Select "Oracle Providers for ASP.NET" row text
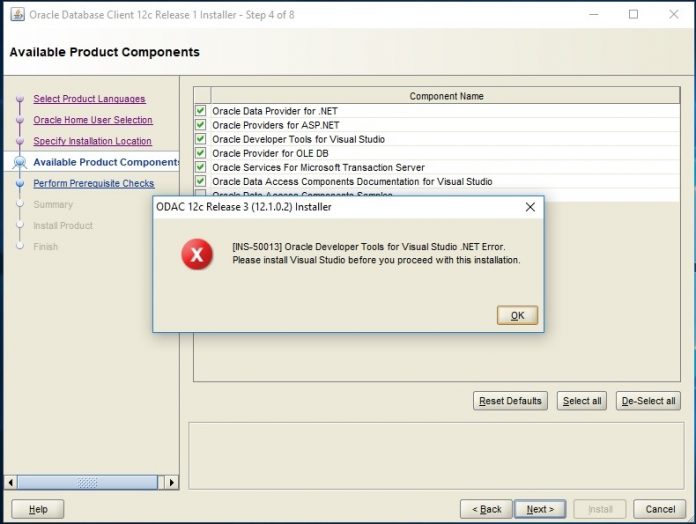696x524 pixels. tap(275, 125)
